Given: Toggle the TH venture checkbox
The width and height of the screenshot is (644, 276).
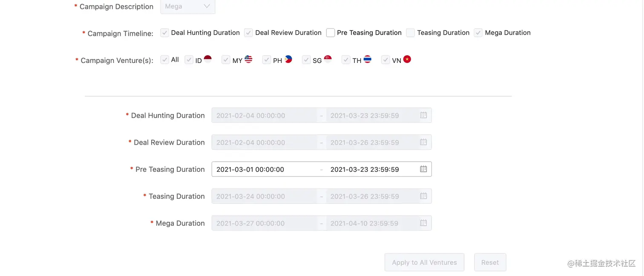Looking at the screenshot, I should tap(346, 60).
